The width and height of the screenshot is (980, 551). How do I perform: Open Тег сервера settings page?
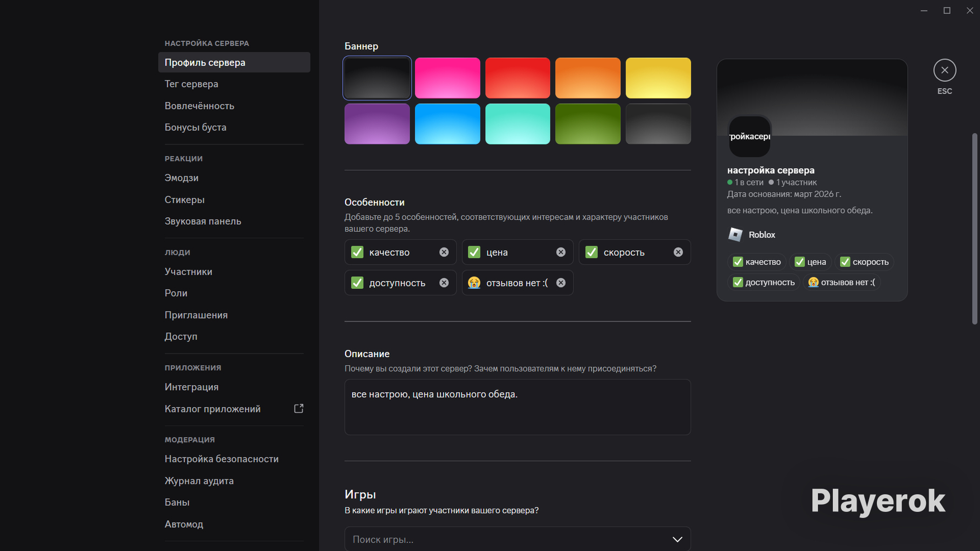click(x=234, y=84)
